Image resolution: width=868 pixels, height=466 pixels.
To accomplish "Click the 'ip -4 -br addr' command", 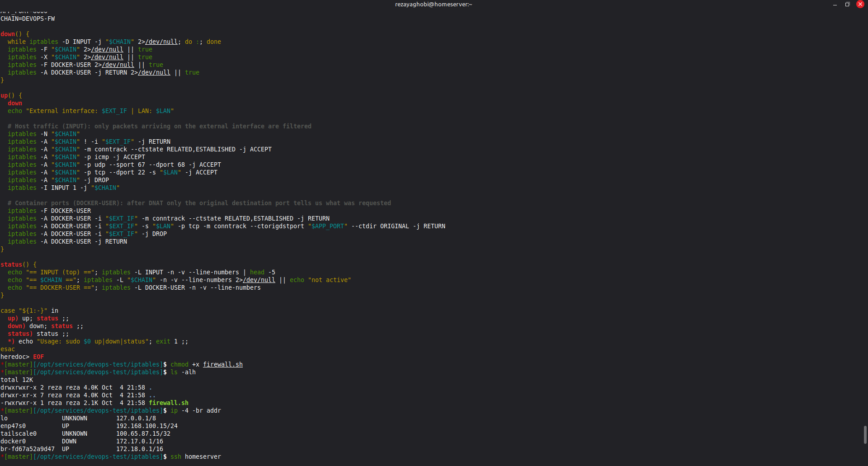I will point(196,410).
